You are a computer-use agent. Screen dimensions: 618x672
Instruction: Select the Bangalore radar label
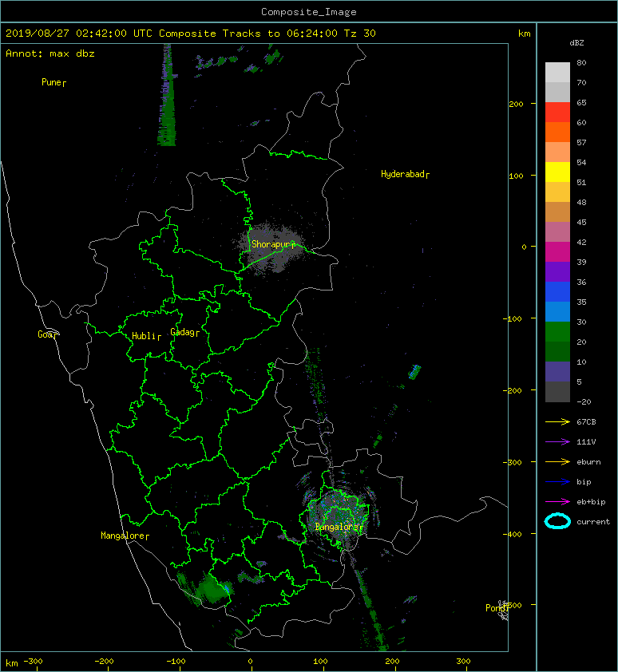pyautogui.click(x=339, y=527)
